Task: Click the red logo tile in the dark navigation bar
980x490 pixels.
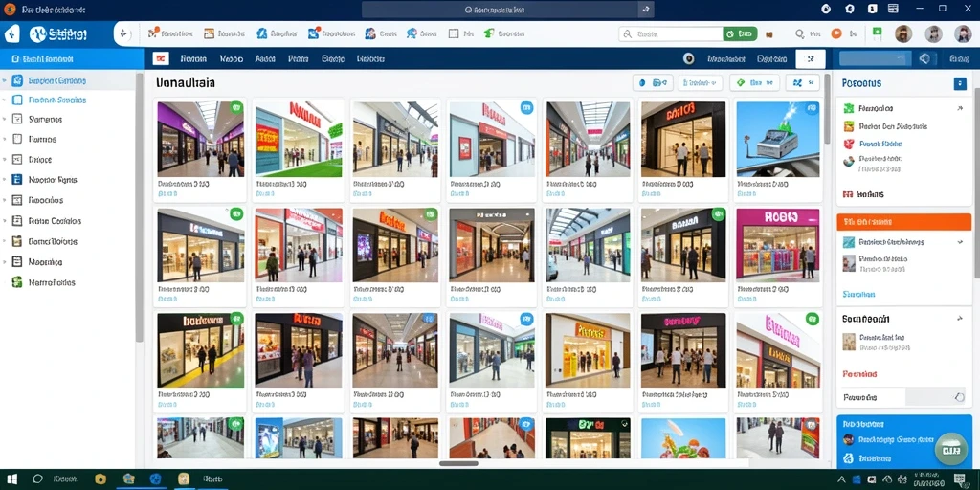Action: coord(161,58)
